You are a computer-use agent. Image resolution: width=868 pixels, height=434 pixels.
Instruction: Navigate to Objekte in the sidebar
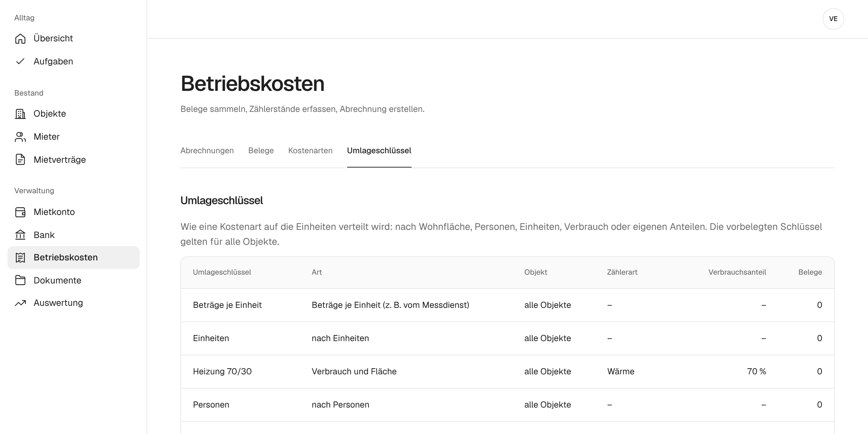coord(74,114)
